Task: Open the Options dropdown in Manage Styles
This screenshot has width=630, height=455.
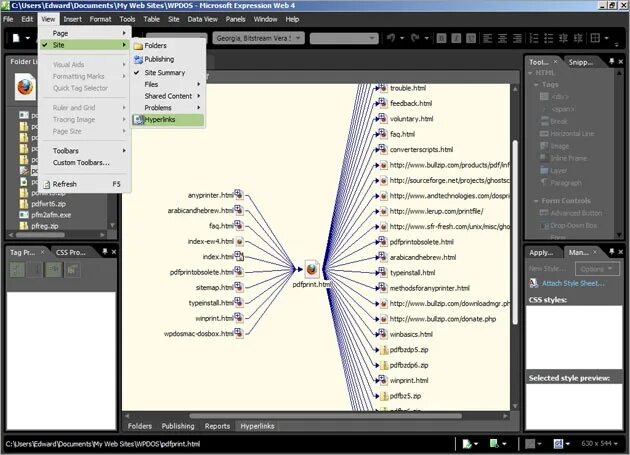Action: (x=597, y=268)
